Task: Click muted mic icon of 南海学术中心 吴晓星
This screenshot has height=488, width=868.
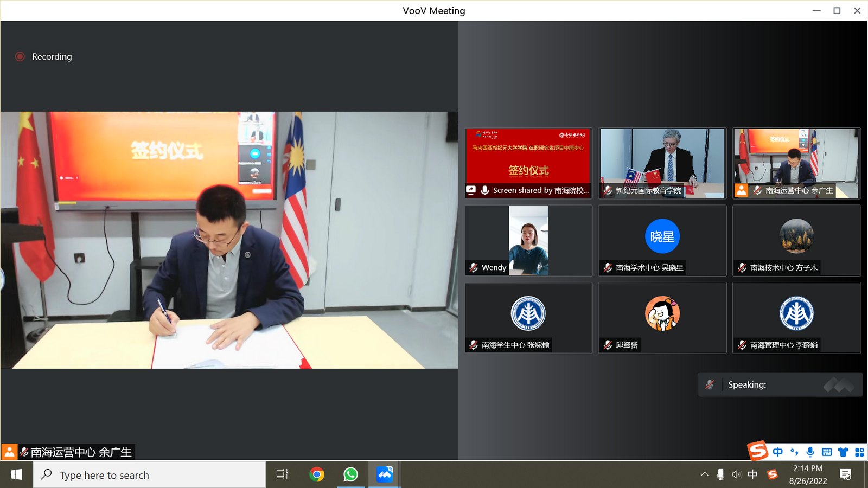Action: pyautogui.click(x=608, y=267)
